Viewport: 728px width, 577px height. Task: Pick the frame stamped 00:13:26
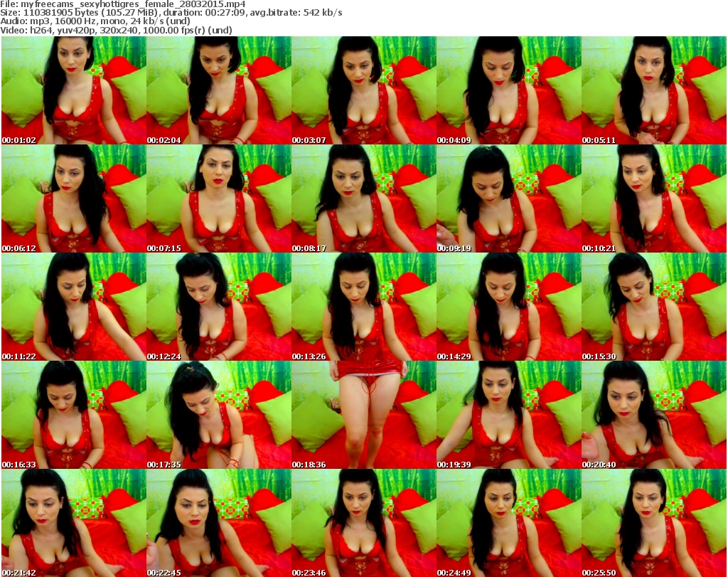coord(364,307)
